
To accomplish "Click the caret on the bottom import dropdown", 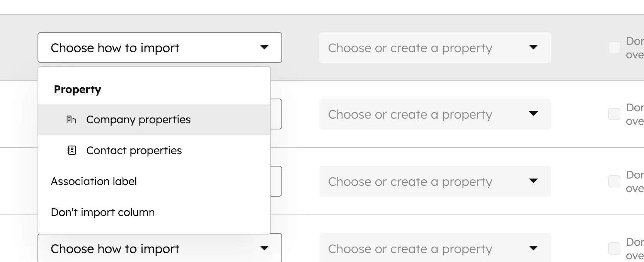I will coord(265,248).
